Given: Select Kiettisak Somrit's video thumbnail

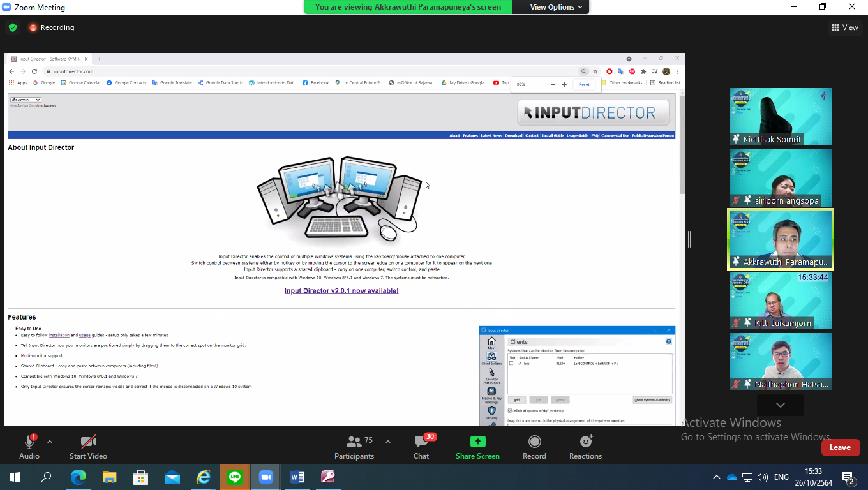Looking at the screenshot, I should coord(781,117).
